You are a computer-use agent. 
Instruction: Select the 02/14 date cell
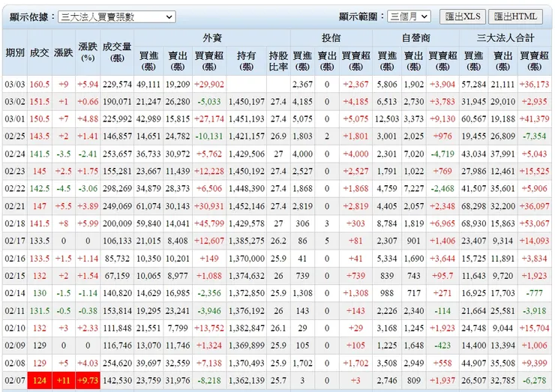click(15, 293)
